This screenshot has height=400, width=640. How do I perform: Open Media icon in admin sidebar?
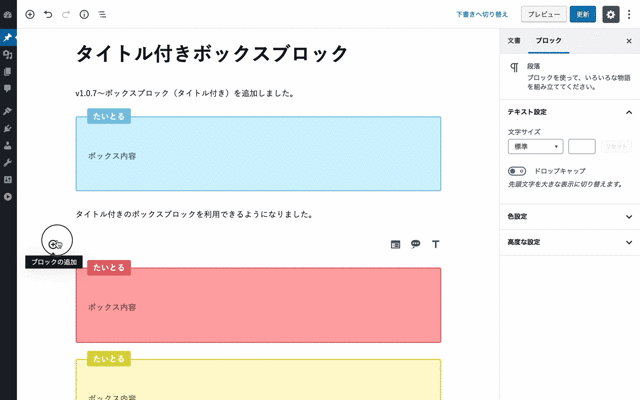[x=8, y=54]
